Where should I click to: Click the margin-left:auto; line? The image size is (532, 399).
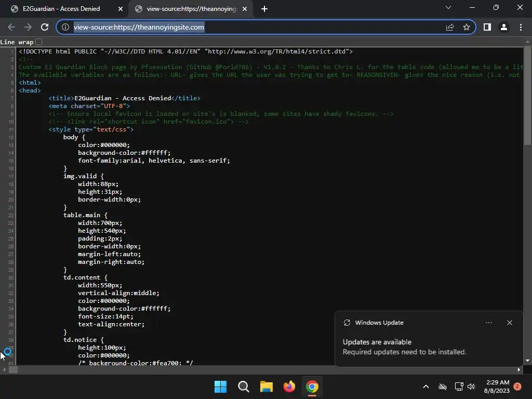coord(109,254)
